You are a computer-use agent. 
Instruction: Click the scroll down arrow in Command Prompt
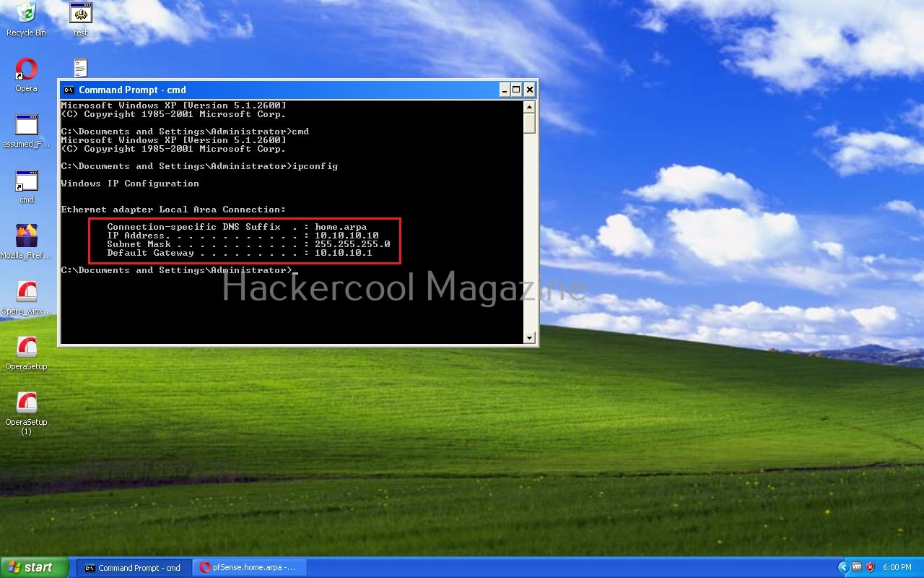(x=529, y=337)
